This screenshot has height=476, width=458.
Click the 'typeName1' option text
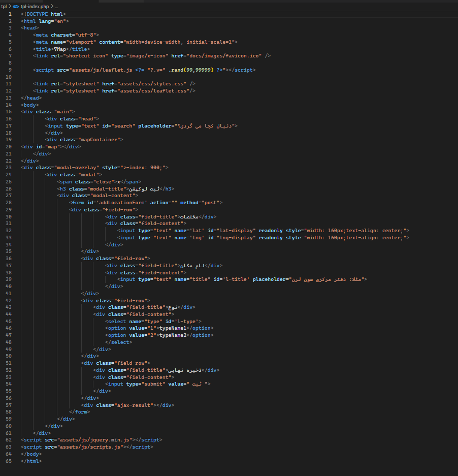(x=173, y=328)
